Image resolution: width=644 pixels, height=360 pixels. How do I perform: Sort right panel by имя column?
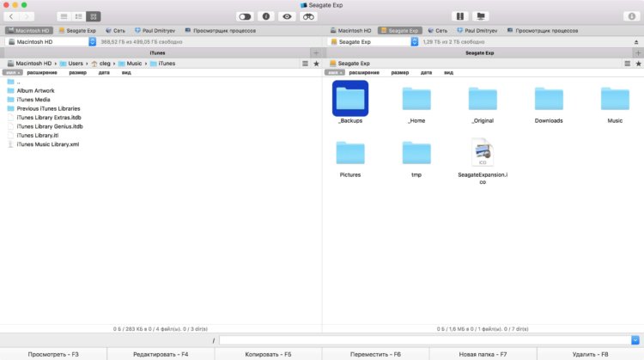[x=334, y=72]
